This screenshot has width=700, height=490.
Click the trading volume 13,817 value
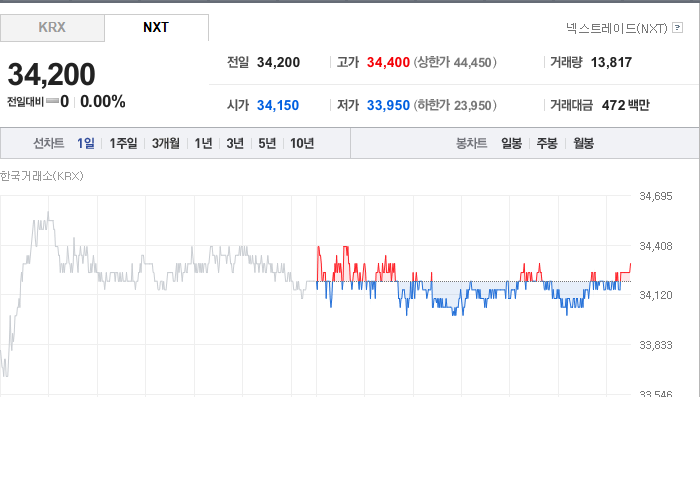(611, 62)
